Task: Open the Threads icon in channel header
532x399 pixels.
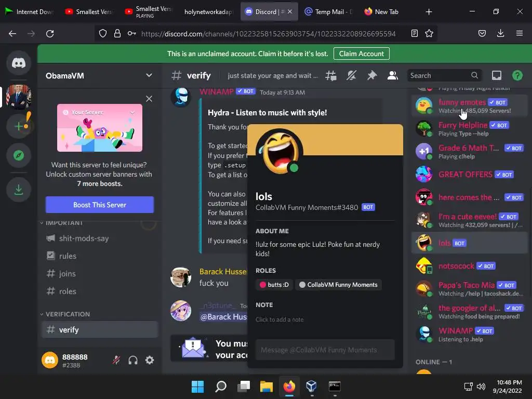Action: coord(331,75)
